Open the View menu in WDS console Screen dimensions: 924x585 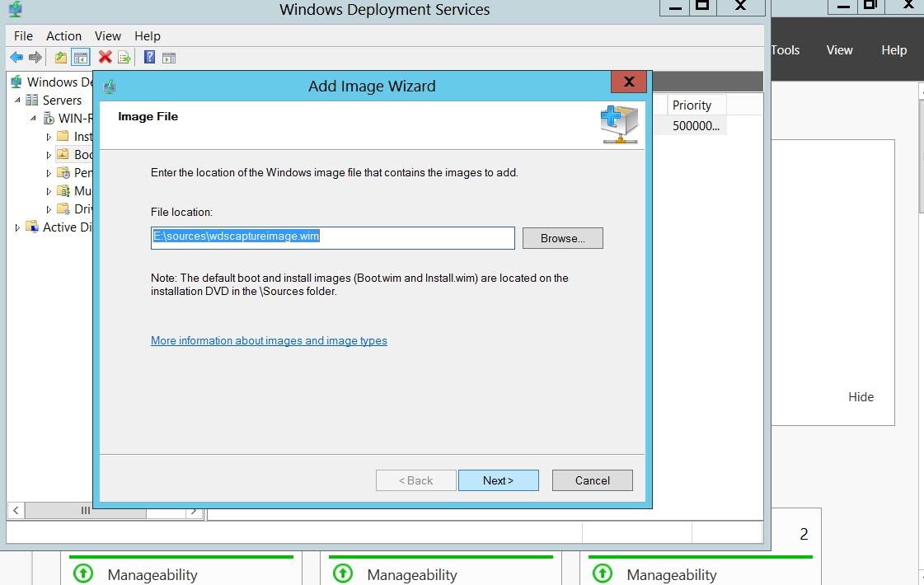pos(108,36)
